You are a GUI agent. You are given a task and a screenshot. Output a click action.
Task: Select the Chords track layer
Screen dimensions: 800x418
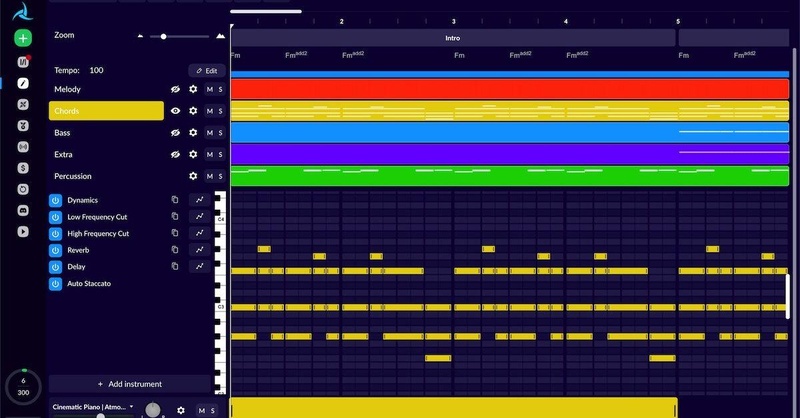point(106,111)
